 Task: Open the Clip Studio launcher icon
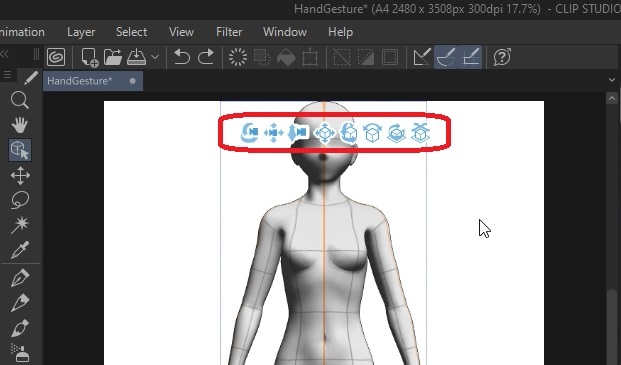[x=56, y=57]
